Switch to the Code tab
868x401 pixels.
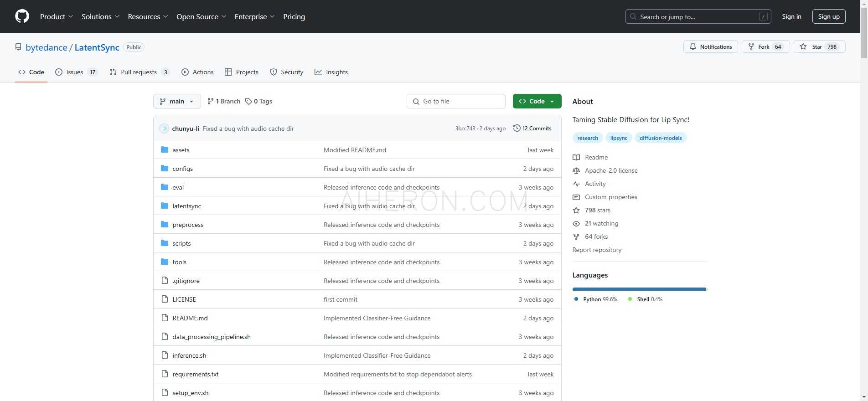pyautogui.click(x=31, y=72)
